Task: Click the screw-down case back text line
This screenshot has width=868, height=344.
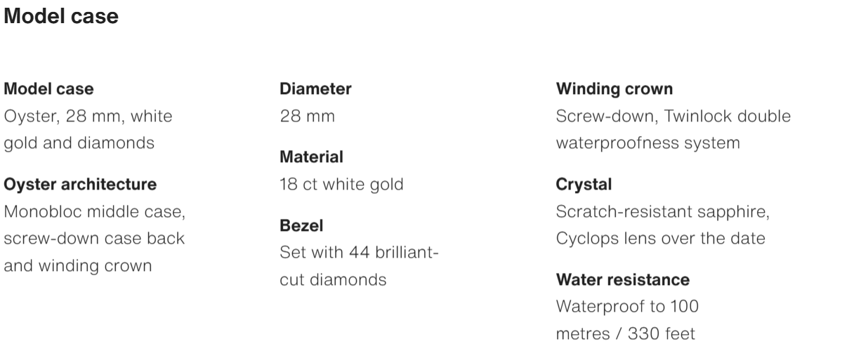Action: pos(94,239)
